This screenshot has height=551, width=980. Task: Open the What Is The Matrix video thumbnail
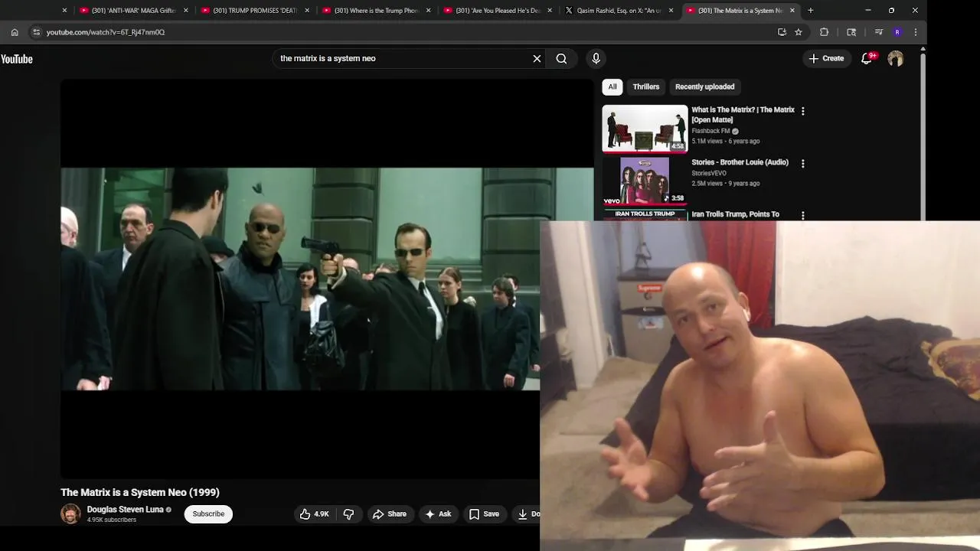coord(645,129)
